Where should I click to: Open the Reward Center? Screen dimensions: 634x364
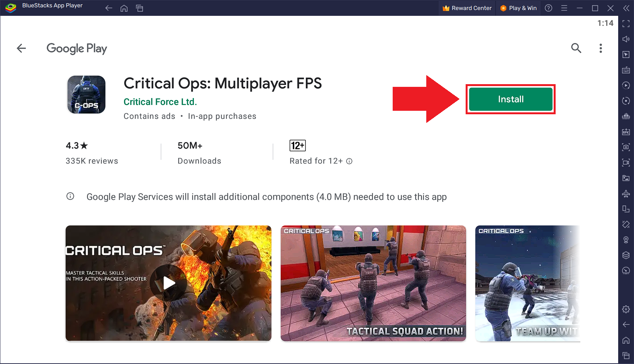click(467, 8)
